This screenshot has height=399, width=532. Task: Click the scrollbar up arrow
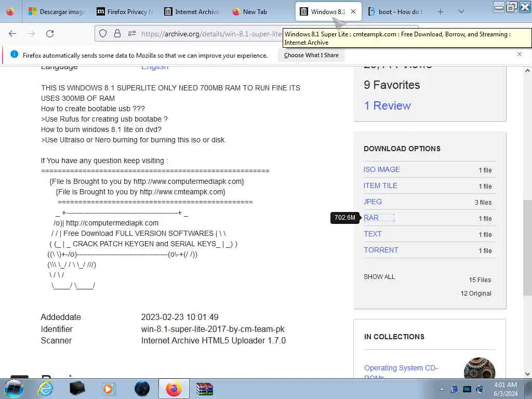click(x=527, y=71)
